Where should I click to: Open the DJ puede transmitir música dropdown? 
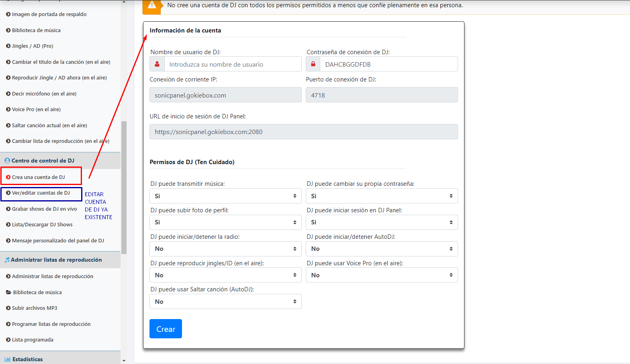tap(225, 196)
